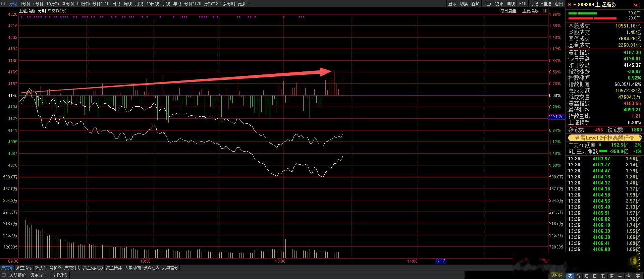Open the 资金流向 bottom tab

pos(38,275)
